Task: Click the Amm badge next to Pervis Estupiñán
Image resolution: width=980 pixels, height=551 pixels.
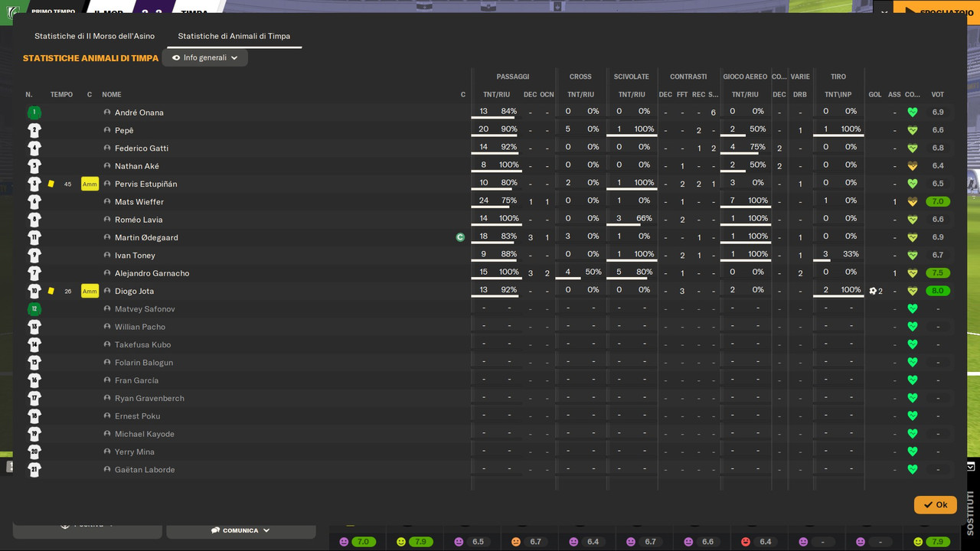Action: 90,184
